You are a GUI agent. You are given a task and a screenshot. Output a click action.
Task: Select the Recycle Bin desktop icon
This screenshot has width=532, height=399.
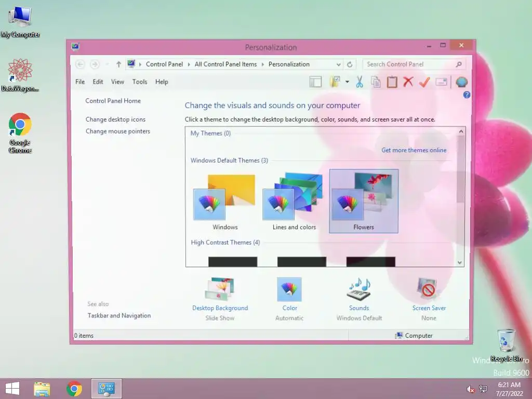[x=506, y=345]
